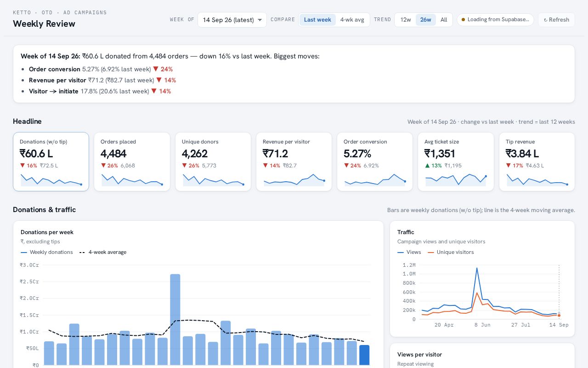The width and height of the screenshot is (588, 368).
Task: Open the Week Of date dropdown
Action: click(232, 20)
